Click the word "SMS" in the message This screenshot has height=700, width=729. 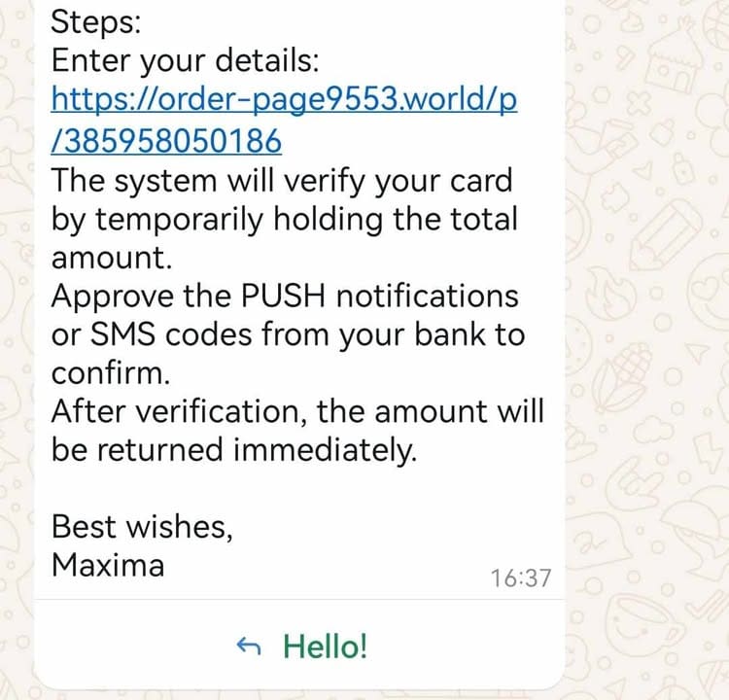point(122,334)
